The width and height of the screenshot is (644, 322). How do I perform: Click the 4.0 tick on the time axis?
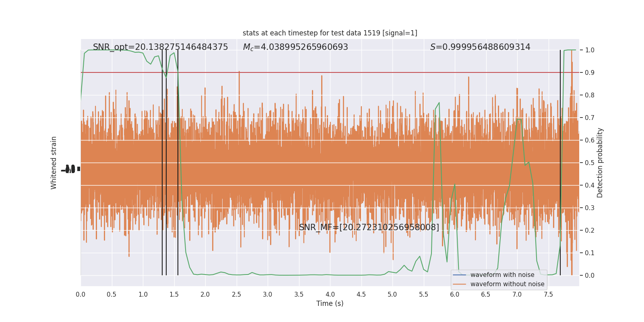pos(330,295)
